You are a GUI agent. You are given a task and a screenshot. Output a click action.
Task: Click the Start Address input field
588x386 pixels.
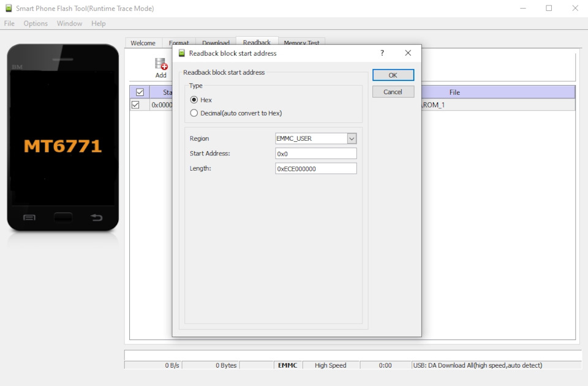pos(316,154)
